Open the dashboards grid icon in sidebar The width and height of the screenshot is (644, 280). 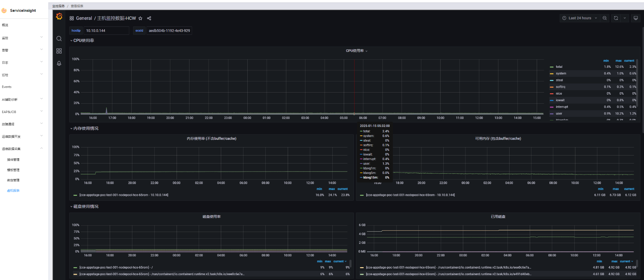tap(59, 51)
